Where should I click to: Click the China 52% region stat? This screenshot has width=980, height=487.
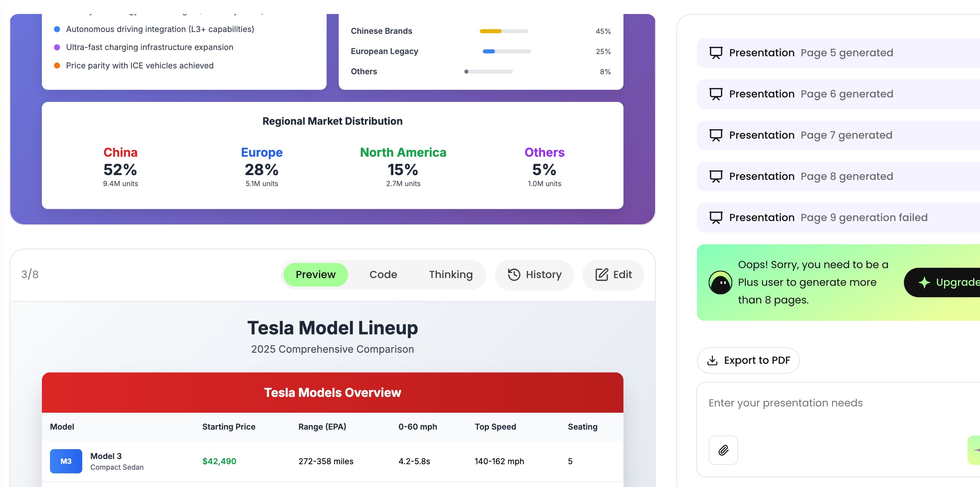coord(120,167)
